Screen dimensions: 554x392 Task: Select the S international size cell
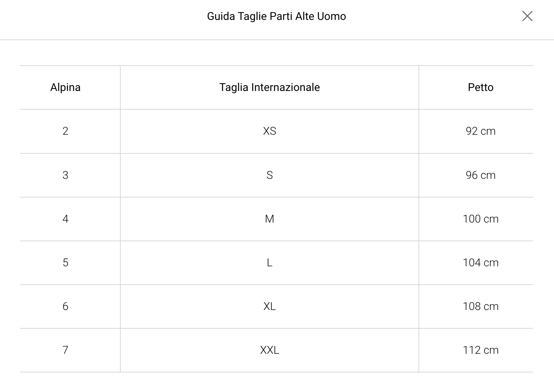(269, 175)
